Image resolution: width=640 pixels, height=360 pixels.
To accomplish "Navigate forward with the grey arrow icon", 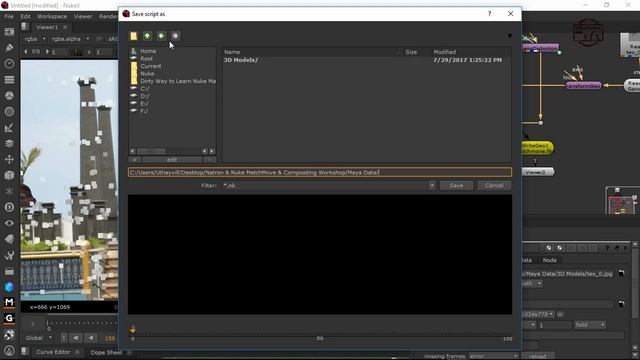I will point(175,36).
